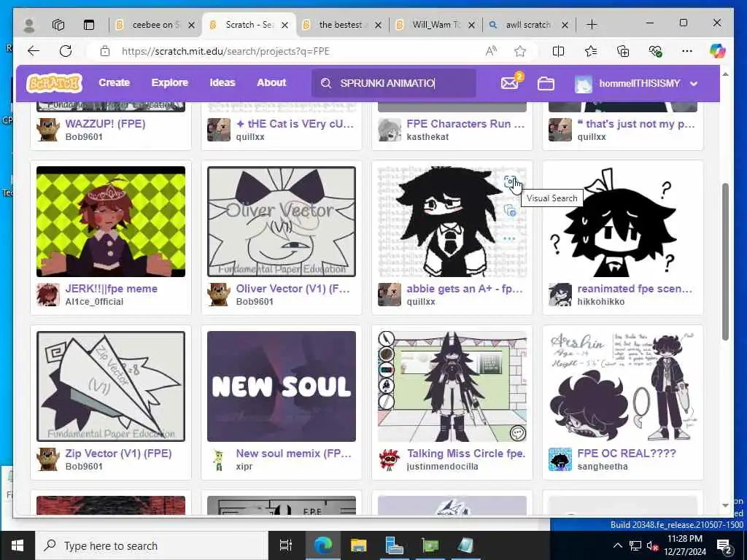Open the Workspaces icon
747x560 pixels.
pos(58,25)
